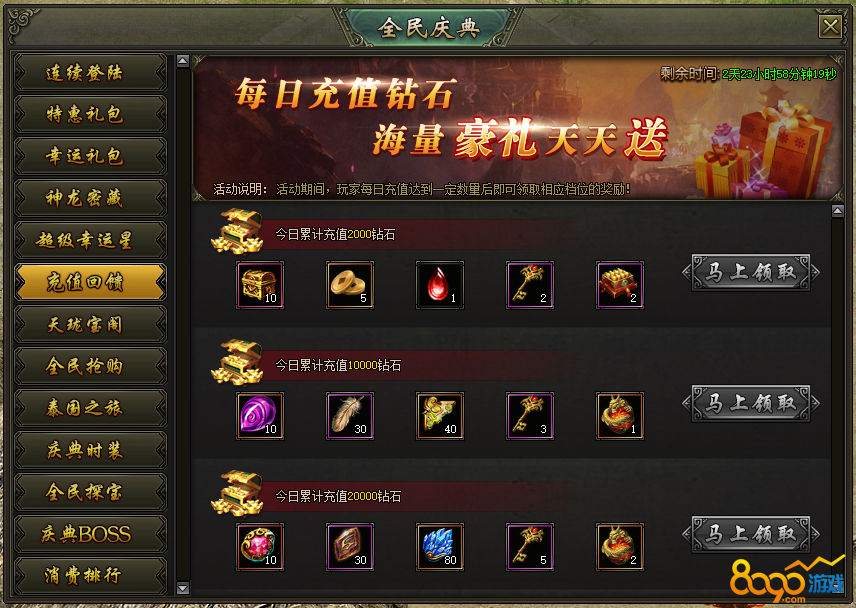Image resolution: width=856 pixels, height=608 pixels.
Task: Select the bronze rune tablet reward icon
Action: (x=350, y=547)
